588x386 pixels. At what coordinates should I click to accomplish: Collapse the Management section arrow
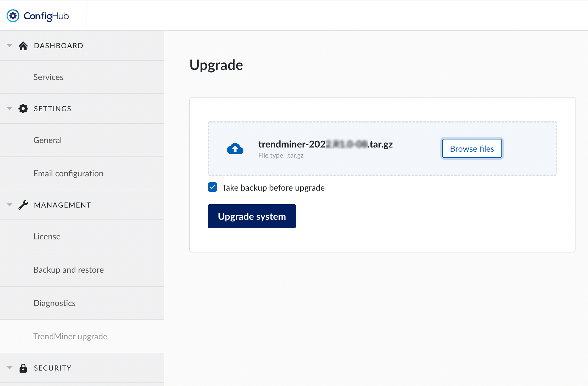[x=10, y=205]
